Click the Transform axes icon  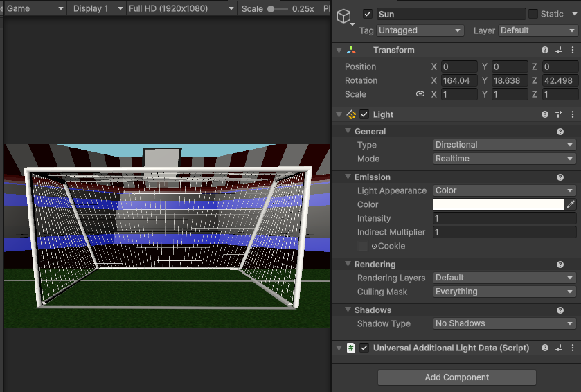click(x=351, y=50)
